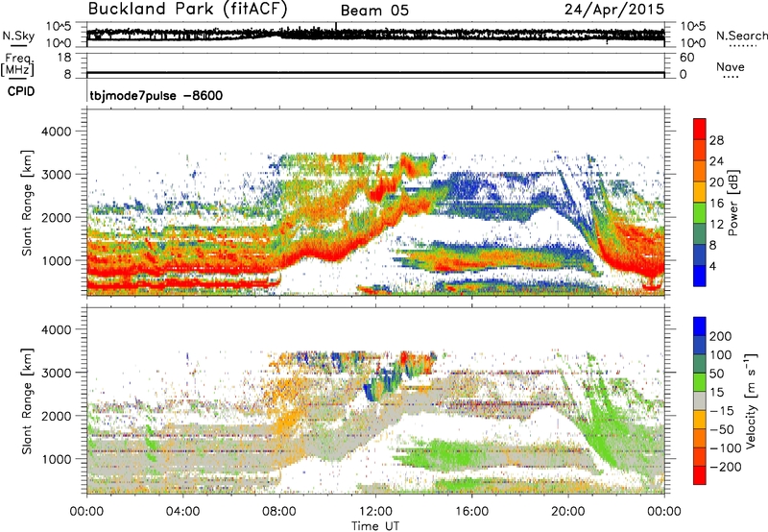Select the "Beam 05" label

point(374,11)
